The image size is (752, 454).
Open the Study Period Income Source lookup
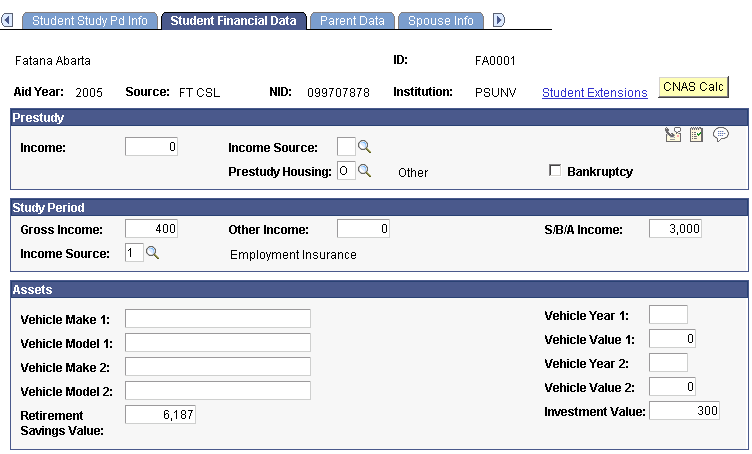tap(153, 253)
